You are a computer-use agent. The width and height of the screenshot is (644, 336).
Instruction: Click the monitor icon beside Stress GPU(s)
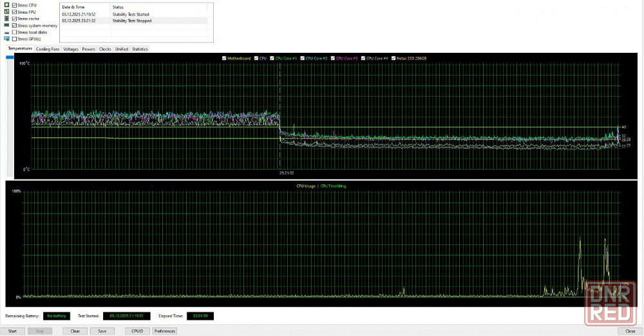tap(6, 39)
